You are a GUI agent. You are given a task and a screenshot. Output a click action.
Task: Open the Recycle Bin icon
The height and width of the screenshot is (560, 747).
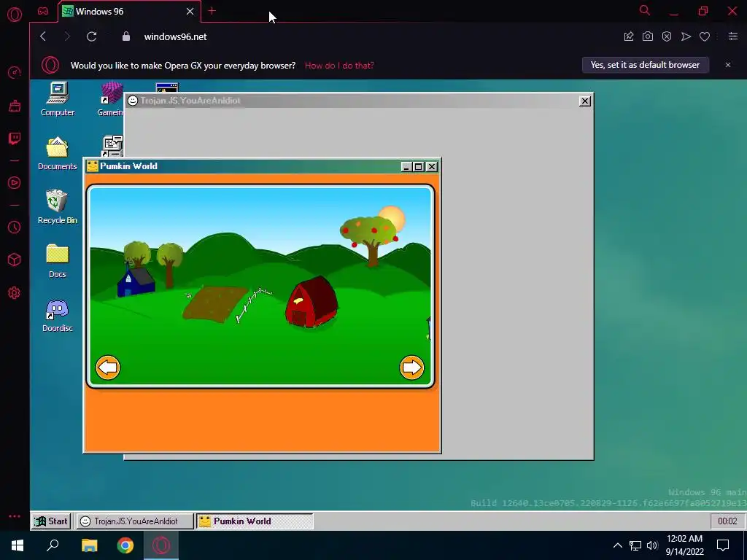[57, 206]
